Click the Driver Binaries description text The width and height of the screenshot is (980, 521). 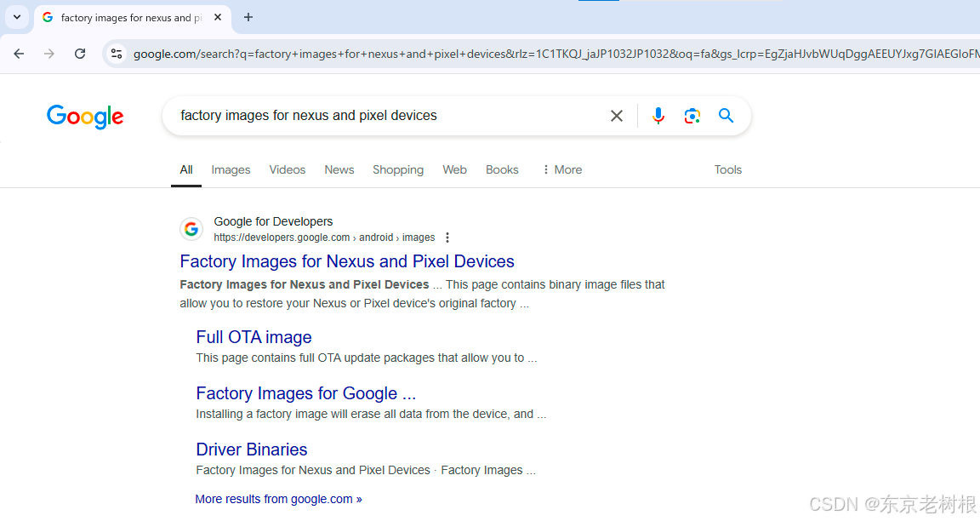click(x=366, y=470)
